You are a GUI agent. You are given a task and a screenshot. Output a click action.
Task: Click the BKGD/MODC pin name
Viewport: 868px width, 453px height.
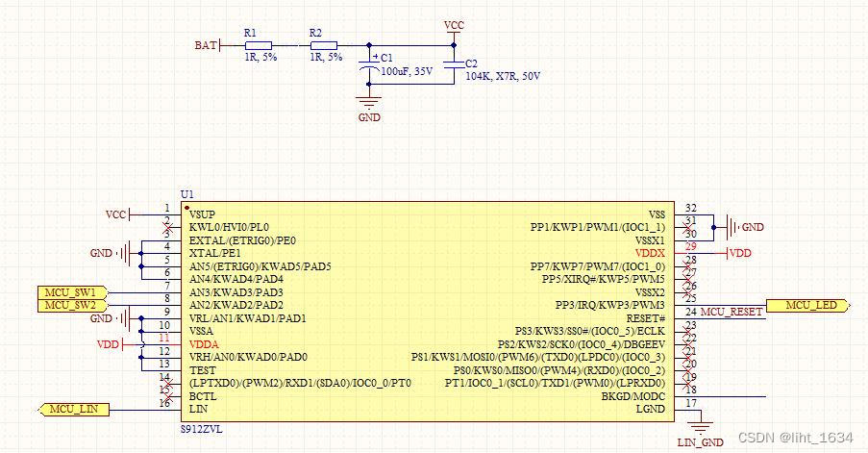pyautogui.click(x=633, y=396)
